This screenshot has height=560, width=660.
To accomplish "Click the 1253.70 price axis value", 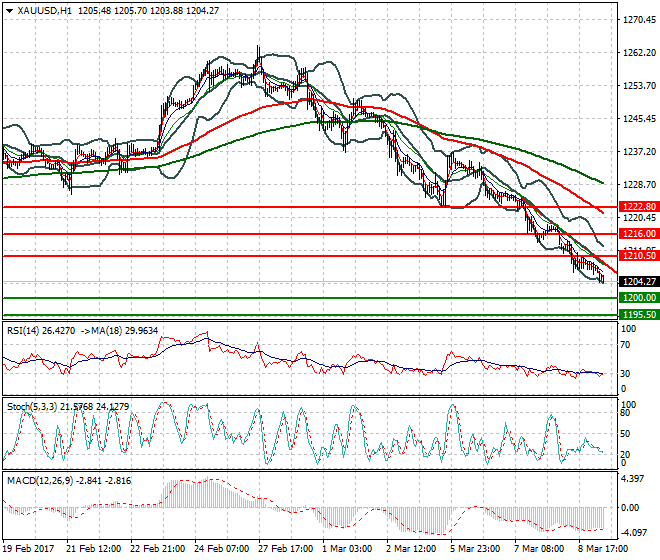I will pyautogui.click(x=639, y=85).
